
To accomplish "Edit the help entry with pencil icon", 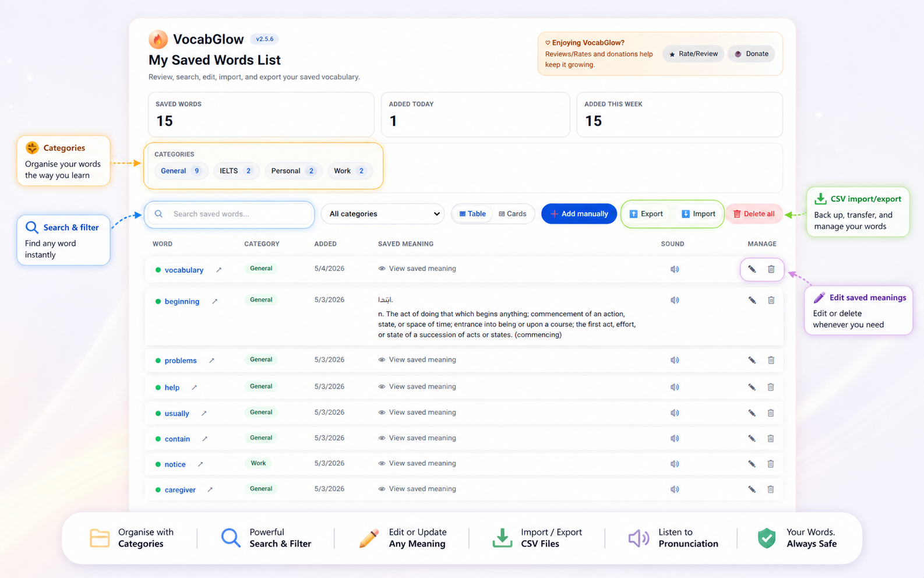I will [x=752, y=387].
